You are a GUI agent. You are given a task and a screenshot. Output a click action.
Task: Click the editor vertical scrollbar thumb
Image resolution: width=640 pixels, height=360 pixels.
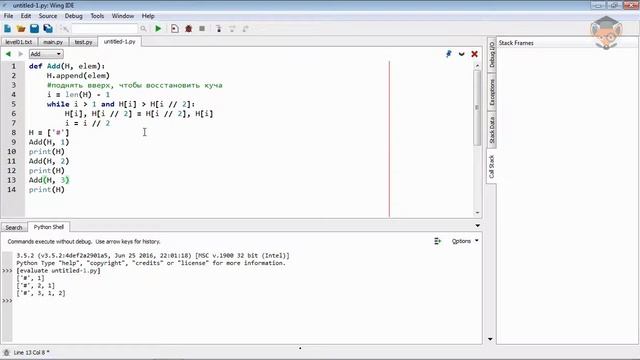pyautogui.click(x=477, y=108)
